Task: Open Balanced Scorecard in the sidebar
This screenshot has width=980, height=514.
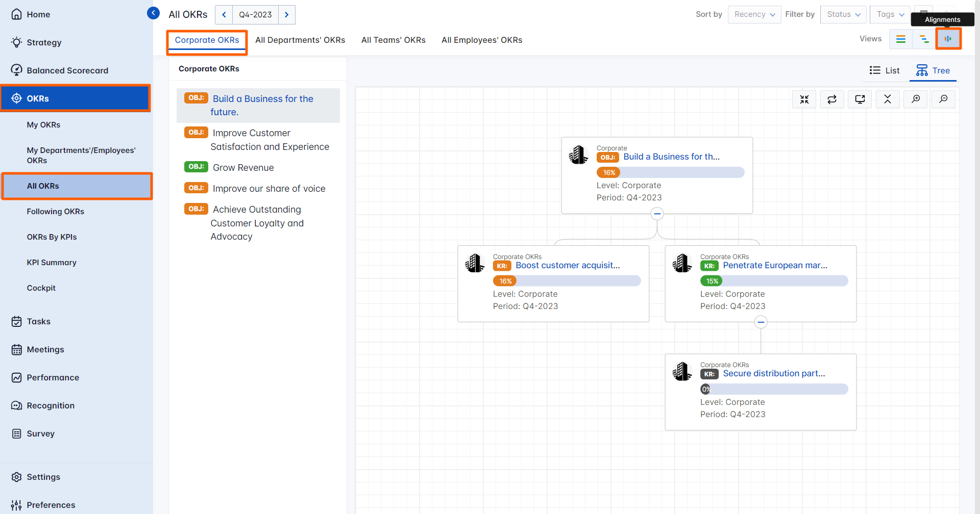Action: point(67,70)
